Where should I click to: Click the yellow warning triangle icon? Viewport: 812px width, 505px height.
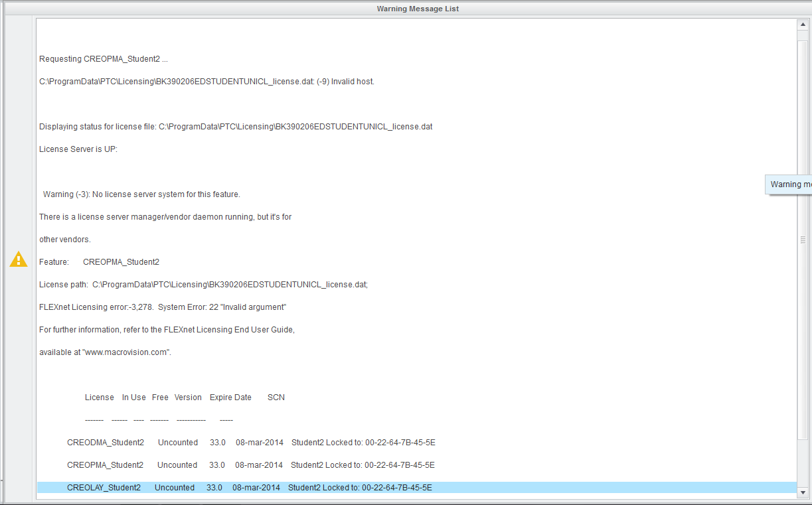tap(19, 259)
